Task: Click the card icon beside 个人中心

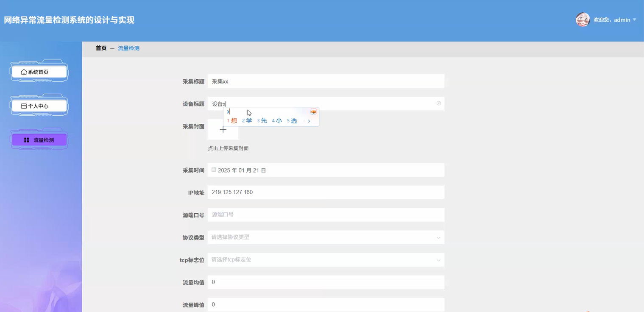Action: tap(24, 105)
